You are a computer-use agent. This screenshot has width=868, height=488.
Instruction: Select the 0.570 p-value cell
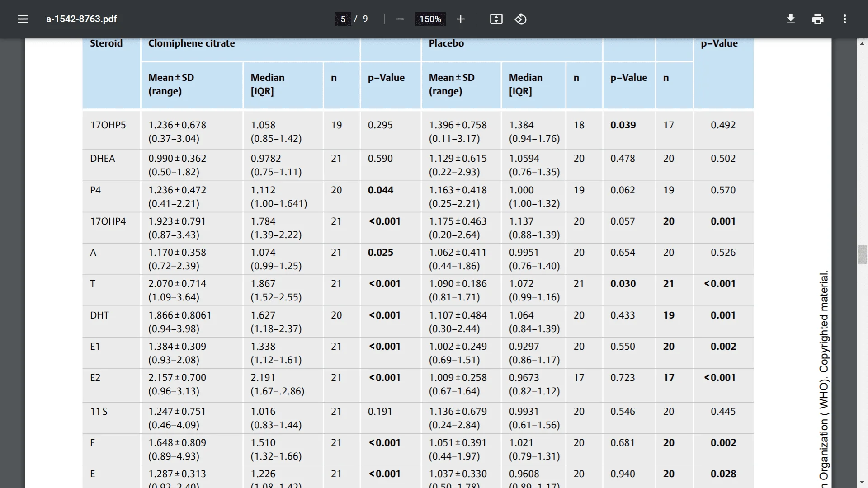pyautogui.click(x=723, y=190)
